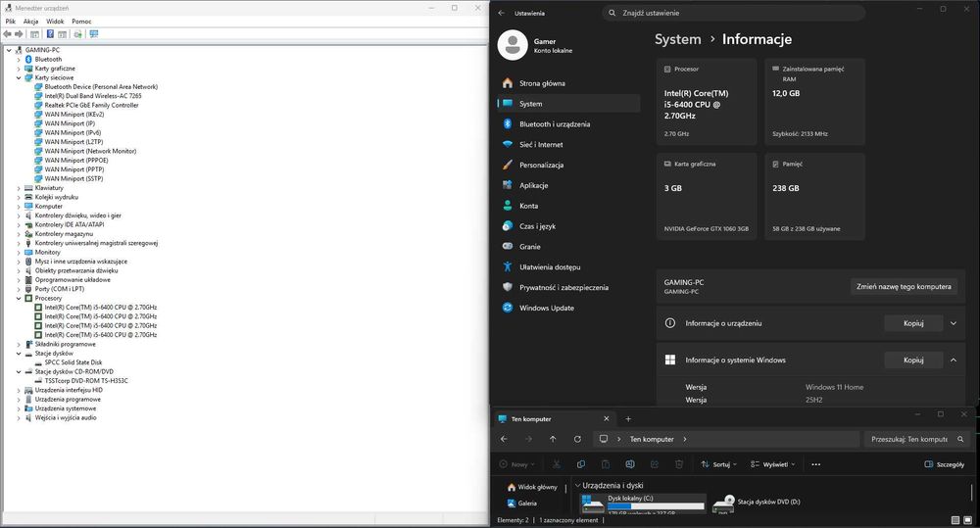Select Intel(R) Dual Band Wireless-AC 7265 adapter
Viewport: 980px width, 528px height.
point(92,96)
